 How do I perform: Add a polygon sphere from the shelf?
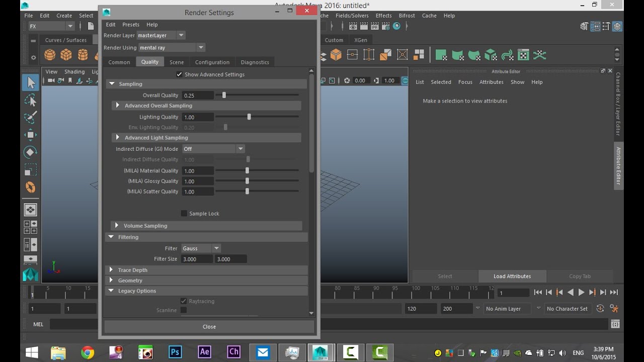[50, 55]
